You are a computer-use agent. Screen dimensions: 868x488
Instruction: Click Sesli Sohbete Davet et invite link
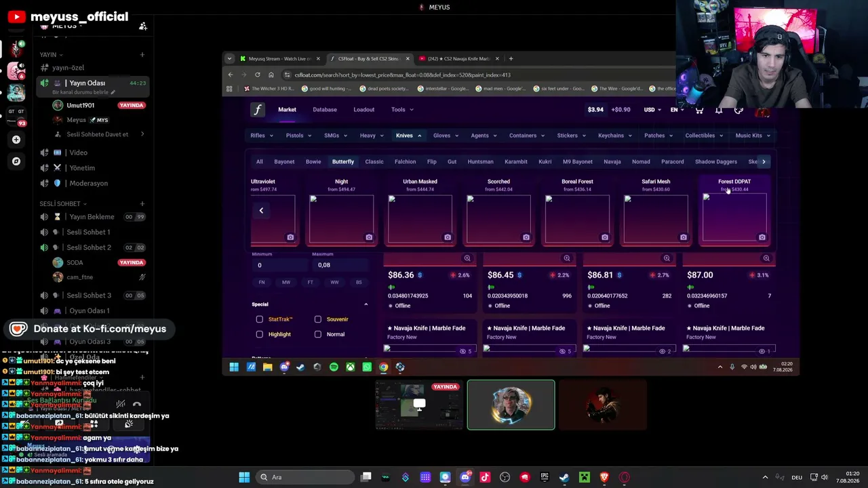[98, 134]
